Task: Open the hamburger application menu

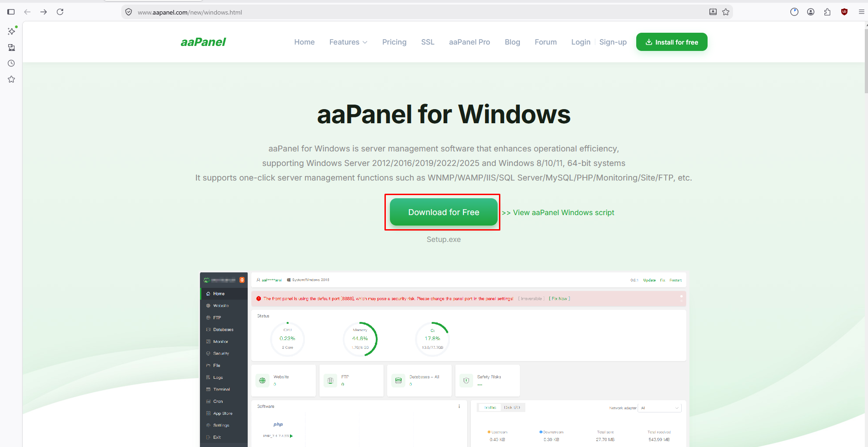Action: 861,12
